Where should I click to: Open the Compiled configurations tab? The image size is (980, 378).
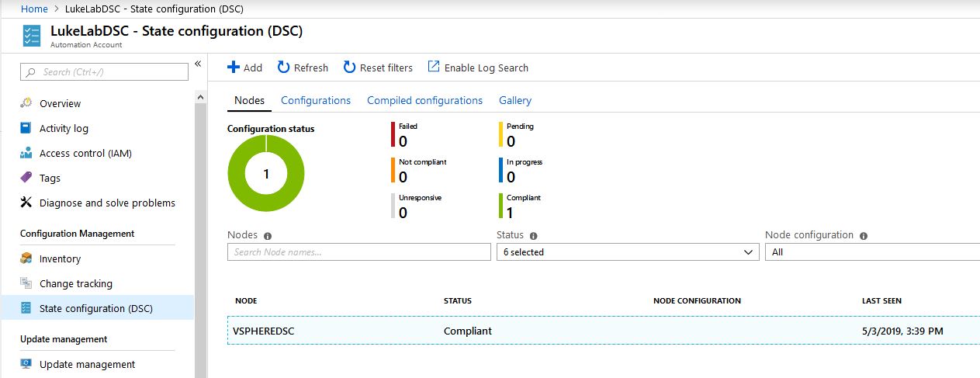pos(424,101)
